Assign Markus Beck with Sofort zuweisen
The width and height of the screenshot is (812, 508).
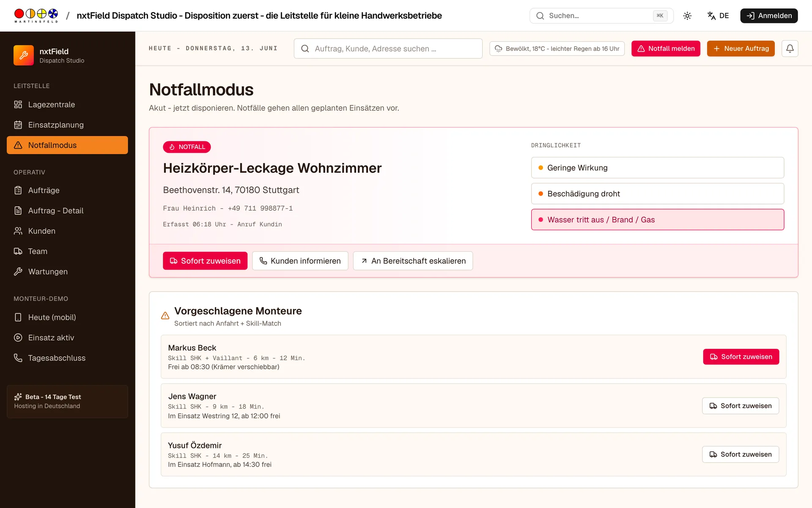741,357
